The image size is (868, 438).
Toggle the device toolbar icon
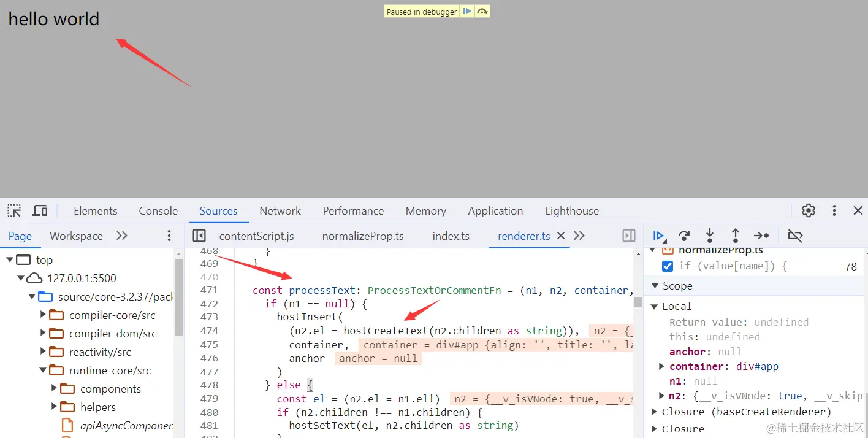(40, 210)
